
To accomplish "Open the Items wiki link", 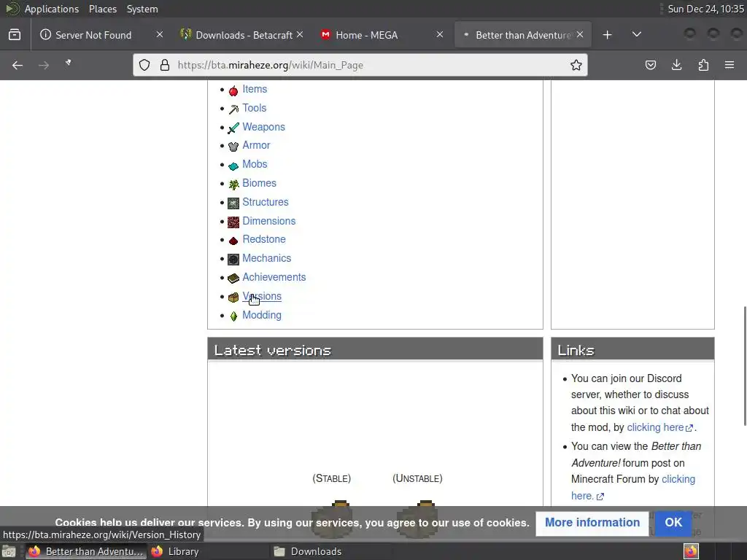I will (x=255, y=89).
